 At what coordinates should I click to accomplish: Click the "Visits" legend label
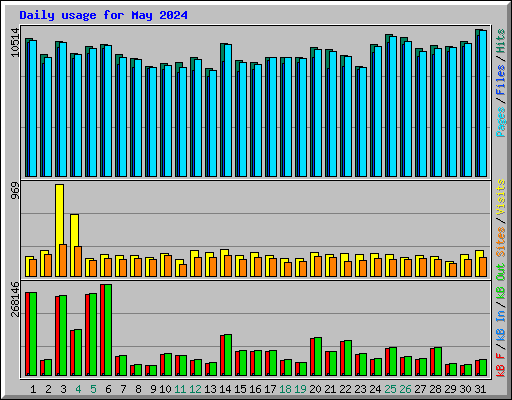click(500, 197)
